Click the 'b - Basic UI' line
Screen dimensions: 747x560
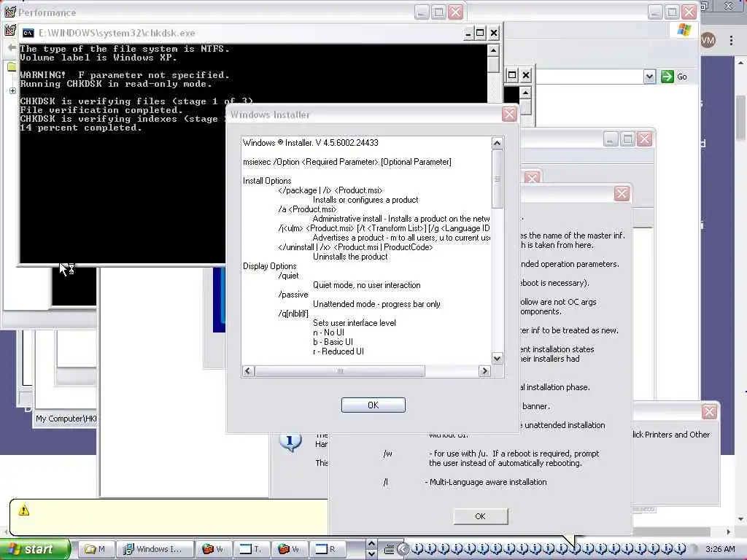tap(333, 342)
